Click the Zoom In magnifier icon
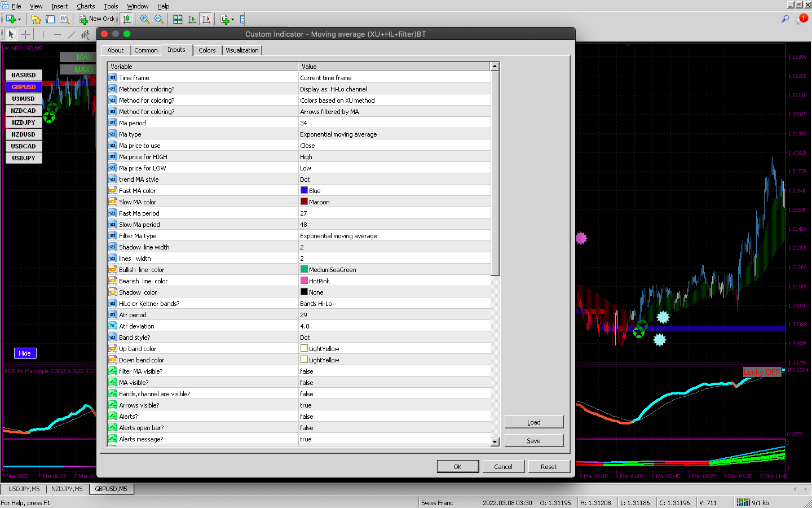 [145, 19]
